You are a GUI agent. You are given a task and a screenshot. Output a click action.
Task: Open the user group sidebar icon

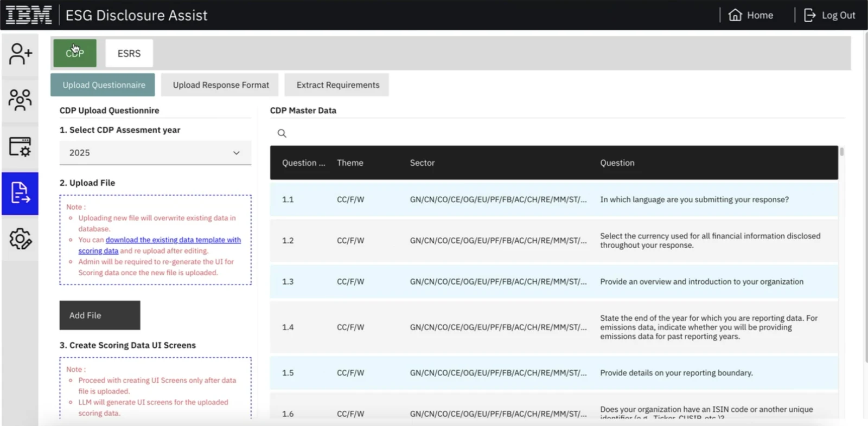(x=20, y=100)
